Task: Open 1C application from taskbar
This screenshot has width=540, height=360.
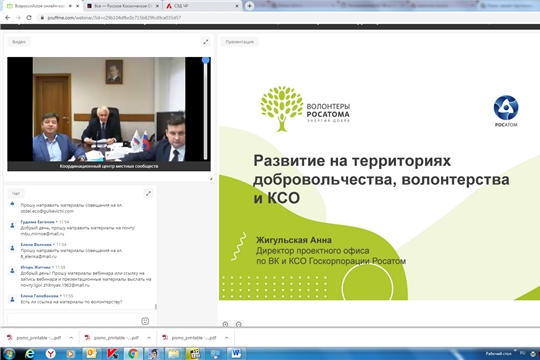Action: (195, 354)
